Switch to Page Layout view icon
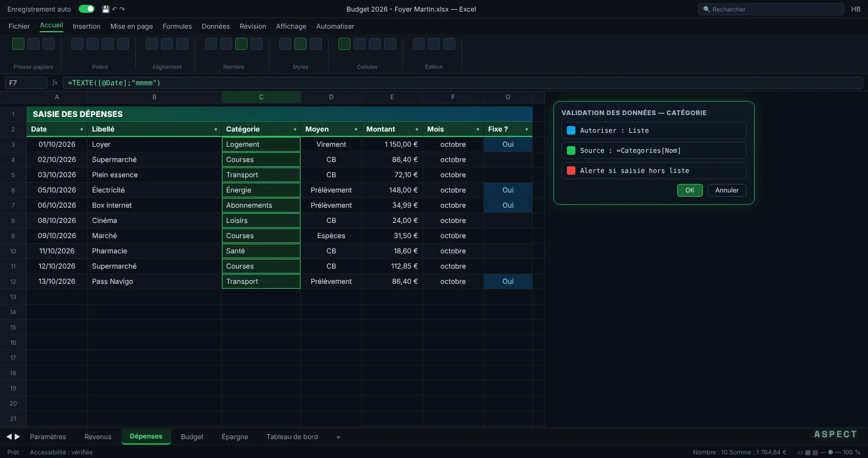 point(808,453)
